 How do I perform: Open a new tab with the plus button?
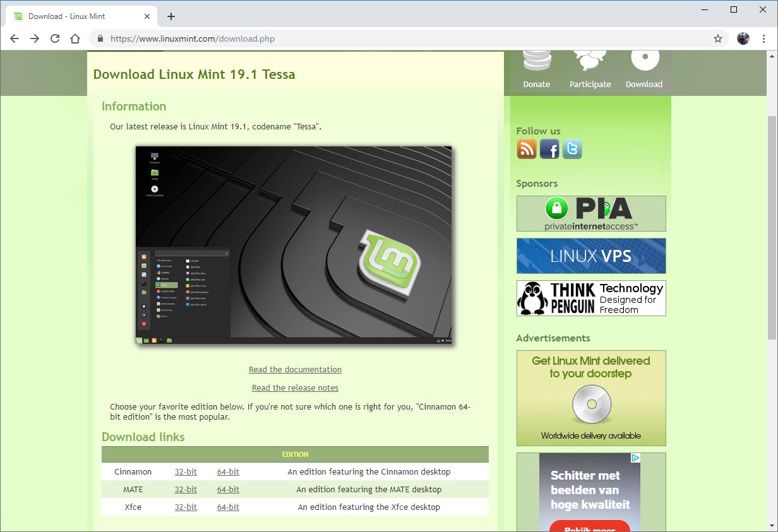pyautogui.click(x=171, y=16)
